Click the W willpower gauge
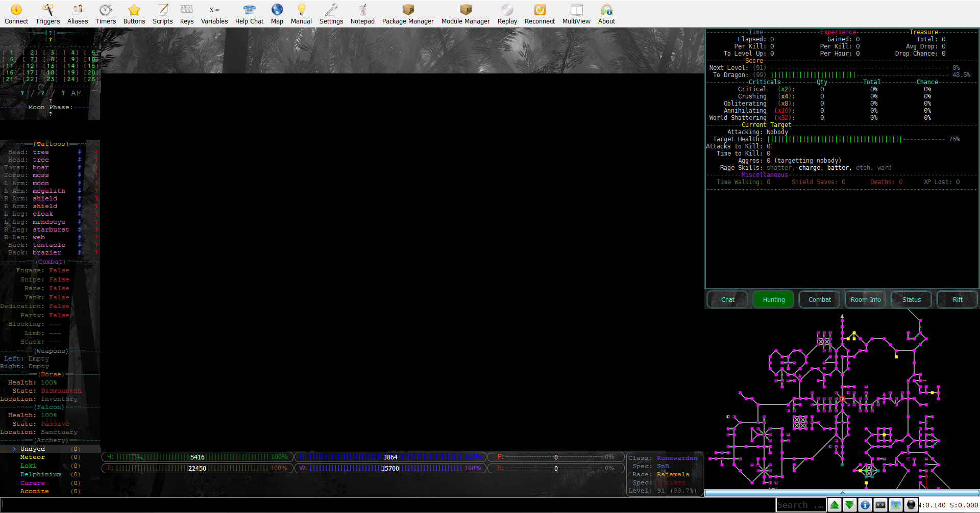This screenshot has height=513, width=980. (390, 468)
